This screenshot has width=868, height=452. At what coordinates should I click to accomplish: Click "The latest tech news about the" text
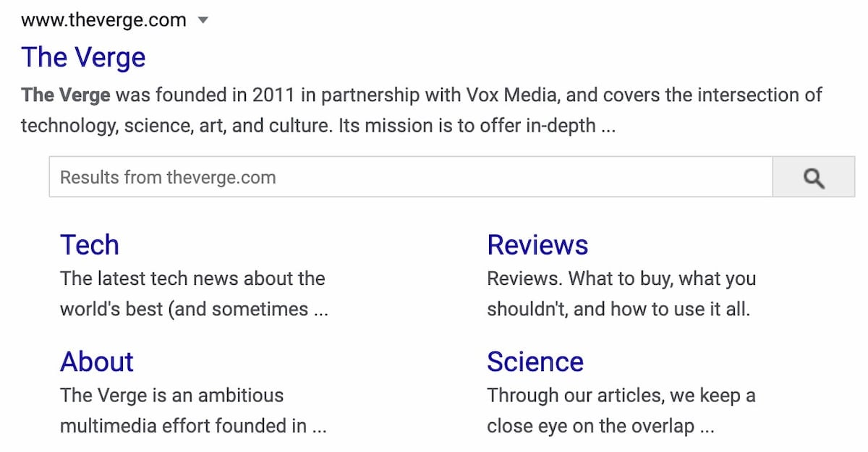coord(192,278)
